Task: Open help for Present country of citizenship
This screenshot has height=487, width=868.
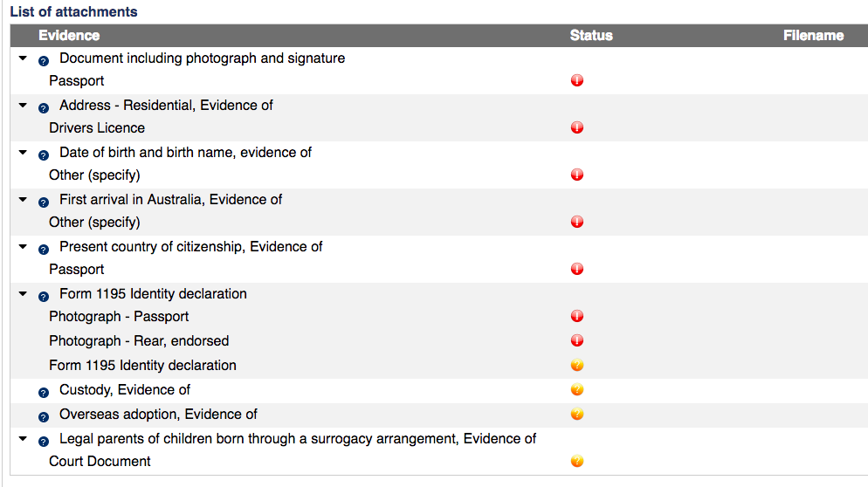Action: [x=44, y=249]
